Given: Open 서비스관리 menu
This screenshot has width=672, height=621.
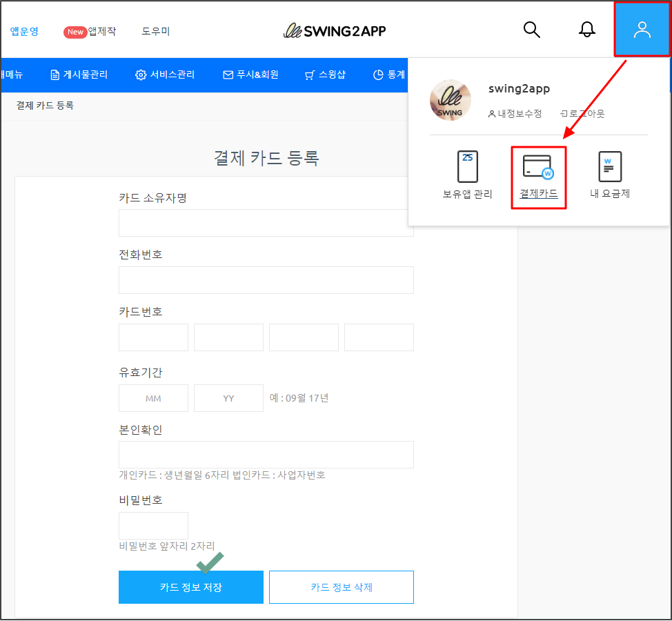Looking at the screenshot, I should pos(165,75).
